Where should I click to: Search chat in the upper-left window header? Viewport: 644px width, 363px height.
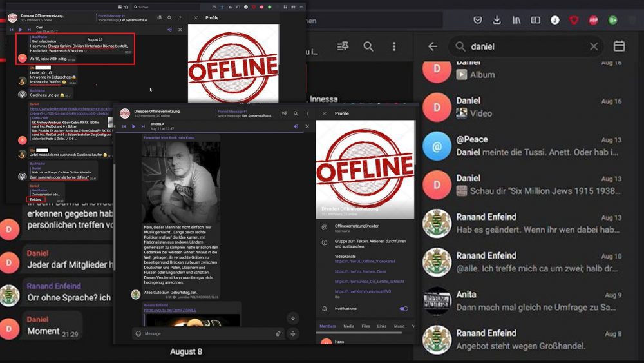click(x=169, y=17)
